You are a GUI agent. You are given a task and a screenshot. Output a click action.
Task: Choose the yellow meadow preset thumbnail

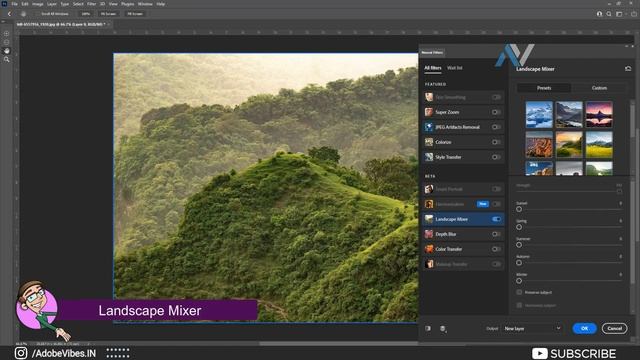[599, 144]
